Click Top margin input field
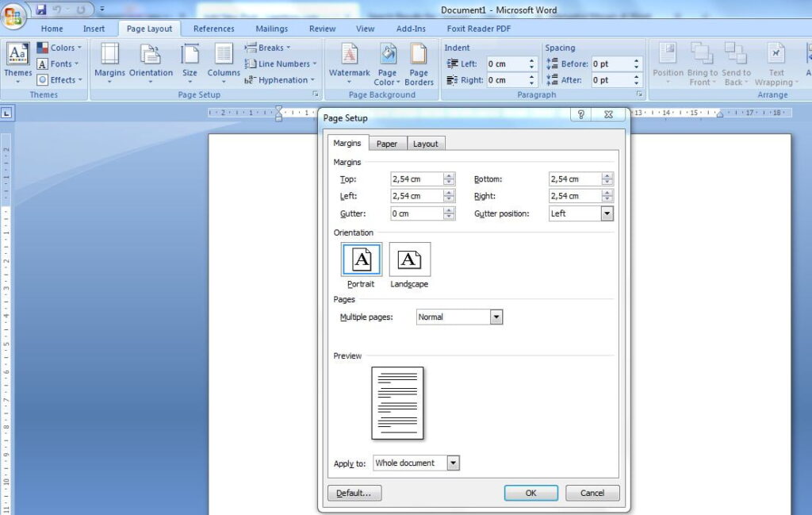 pyautogui.click(x=417, y=179)
